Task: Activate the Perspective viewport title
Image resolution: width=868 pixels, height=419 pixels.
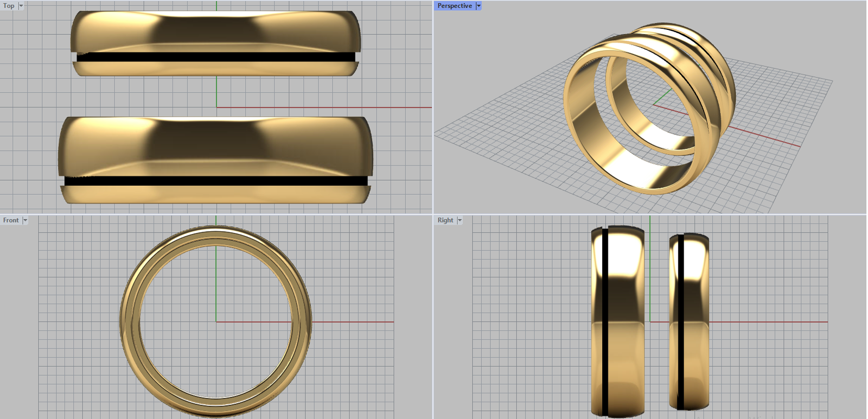Action: (x=454, y=6)
